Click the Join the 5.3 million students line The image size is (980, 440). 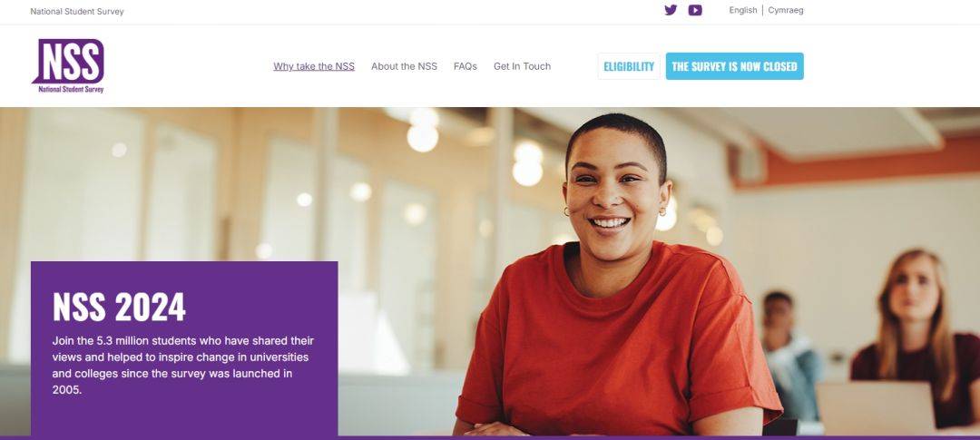point(183,340)
